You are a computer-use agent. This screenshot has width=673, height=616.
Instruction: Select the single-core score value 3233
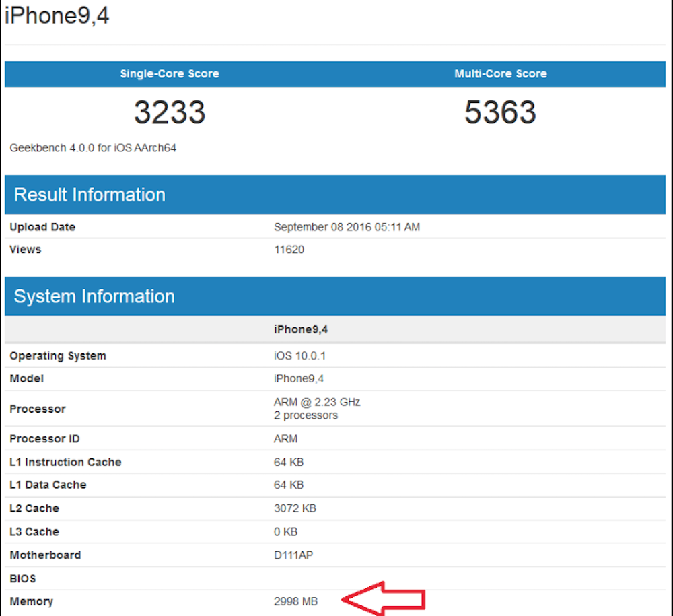(x=170, y=112)
